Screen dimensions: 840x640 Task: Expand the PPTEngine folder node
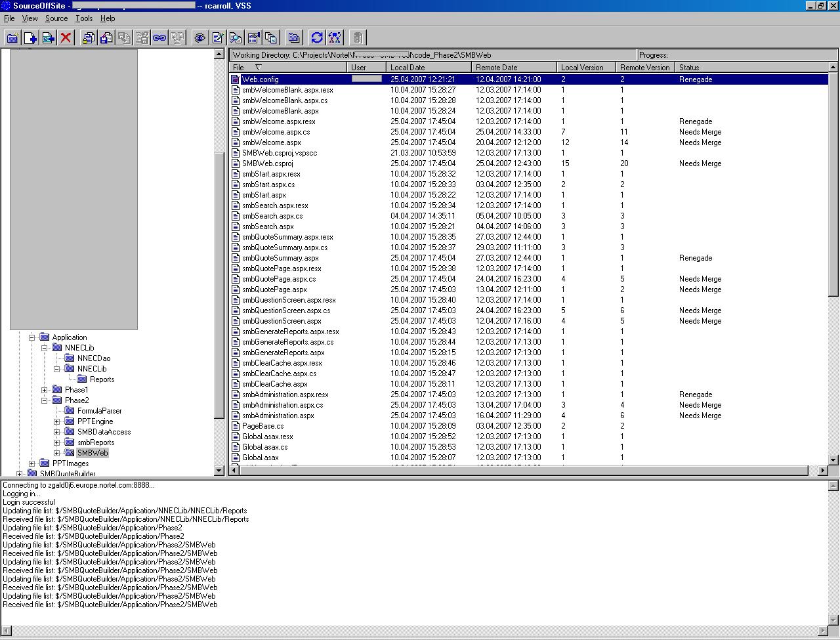56,421
